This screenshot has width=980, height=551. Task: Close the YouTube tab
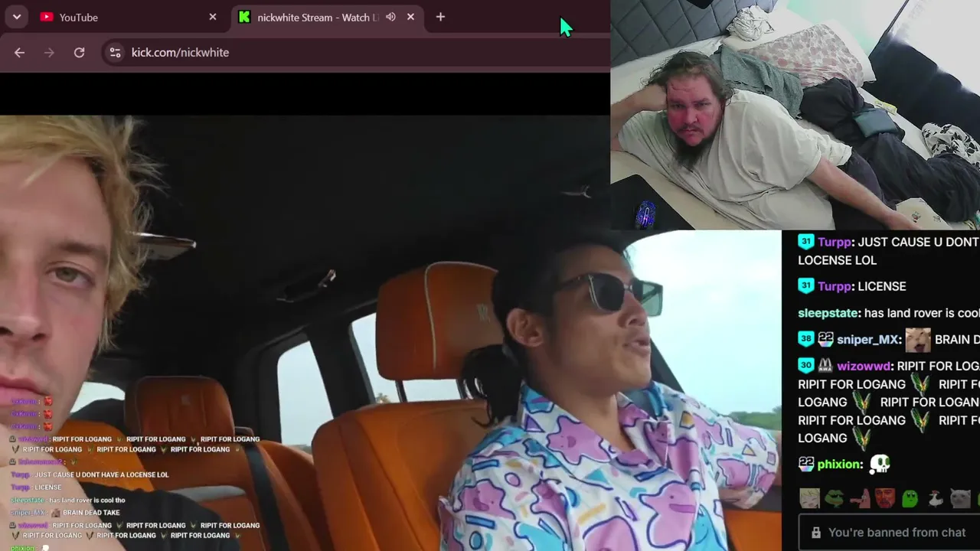coord(213,17)
